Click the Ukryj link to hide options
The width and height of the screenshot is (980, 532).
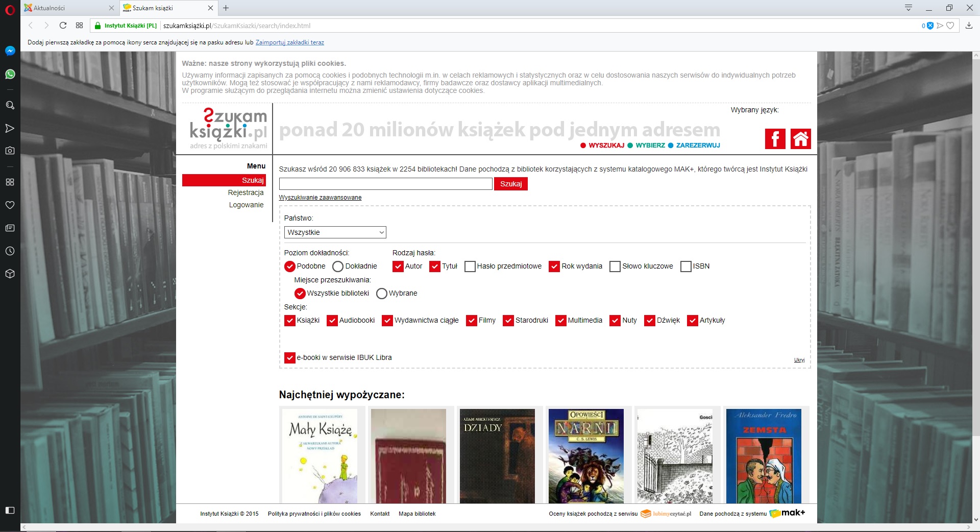[799, 360]
